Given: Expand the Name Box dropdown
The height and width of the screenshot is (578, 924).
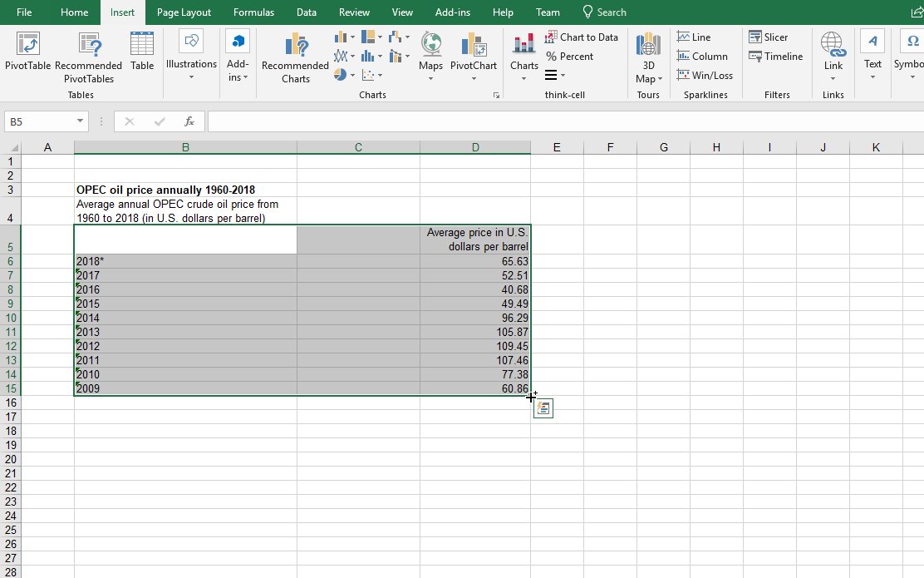Looking at the screenshot, I should 80,121.
